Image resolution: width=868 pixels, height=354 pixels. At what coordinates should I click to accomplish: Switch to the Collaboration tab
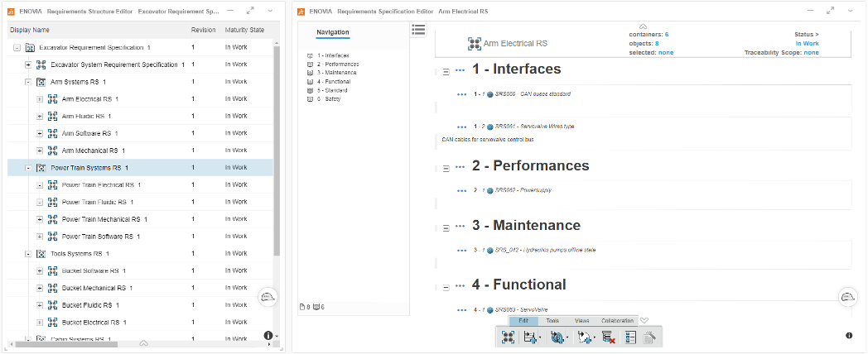point(617,321)
